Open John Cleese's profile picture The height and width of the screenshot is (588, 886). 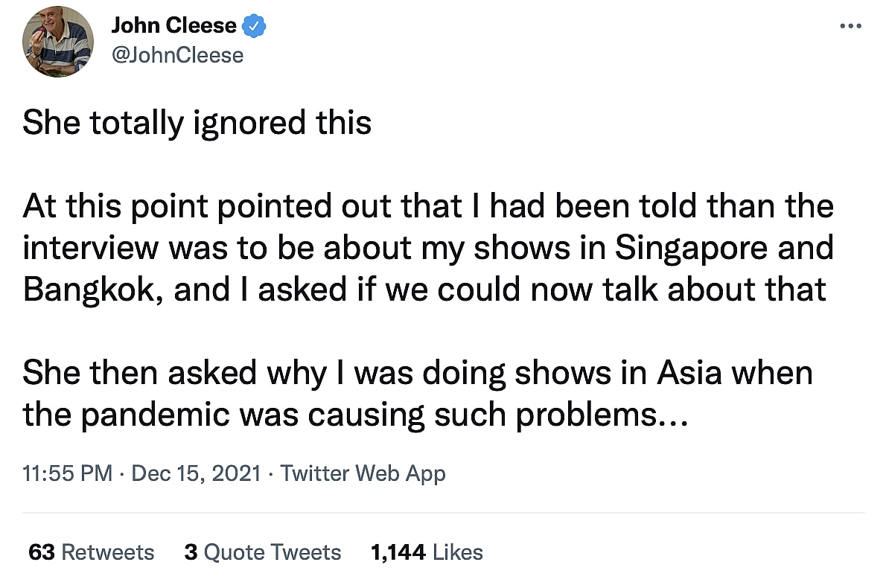(x=58, y=42)
